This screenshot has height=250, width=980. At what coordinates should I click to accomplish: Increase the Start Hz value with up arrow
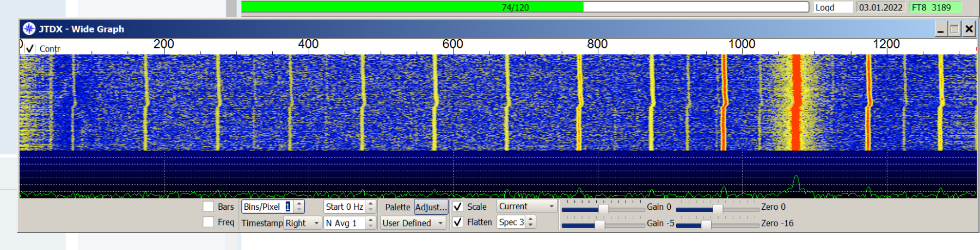pyautogui.click(x=371, y=204)
